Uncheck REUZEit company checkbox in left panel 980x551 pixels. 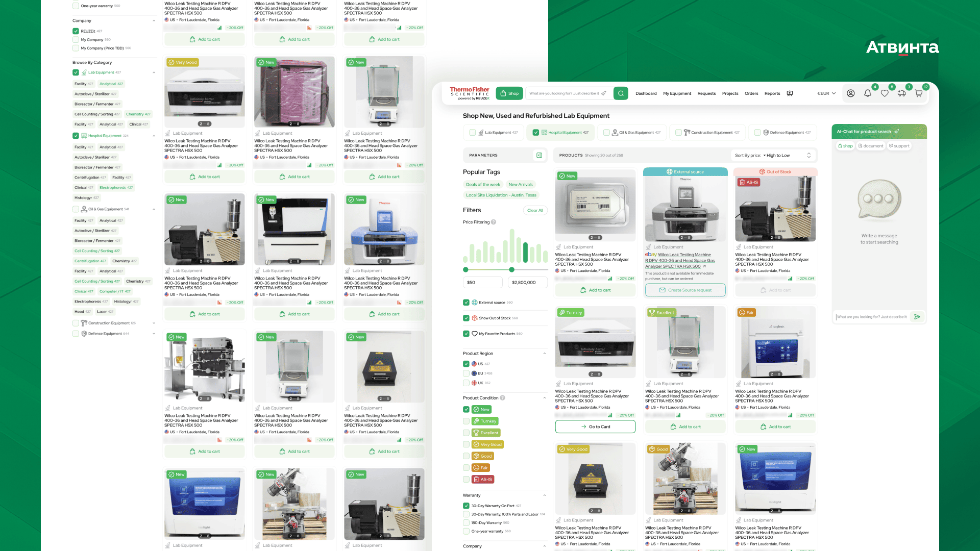tap(76, 31)
